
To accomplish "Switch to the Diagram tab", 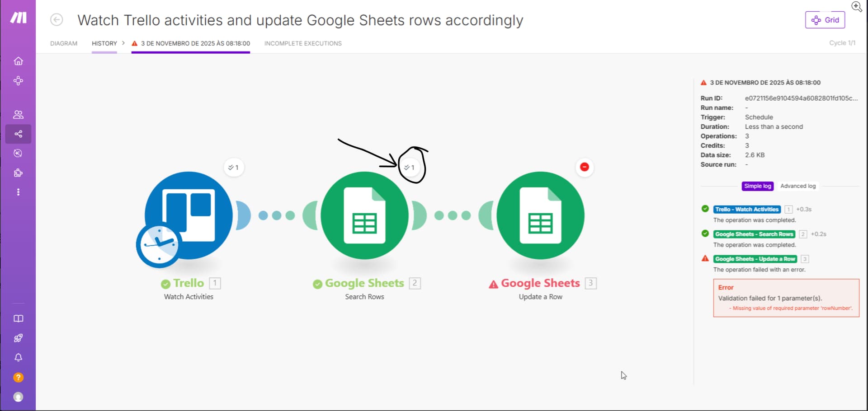I will tap(64, 43).
